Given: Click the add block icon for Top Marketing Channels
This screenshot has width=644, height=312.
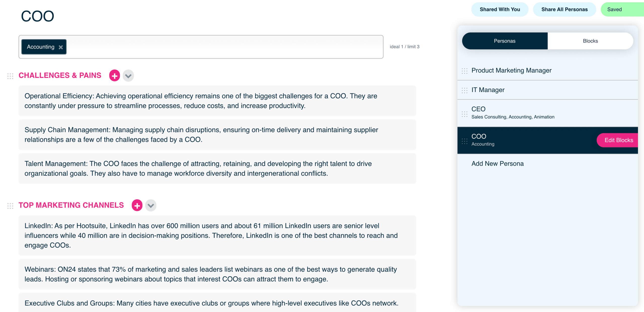Looking at the screenshot, I should (137, 205).
